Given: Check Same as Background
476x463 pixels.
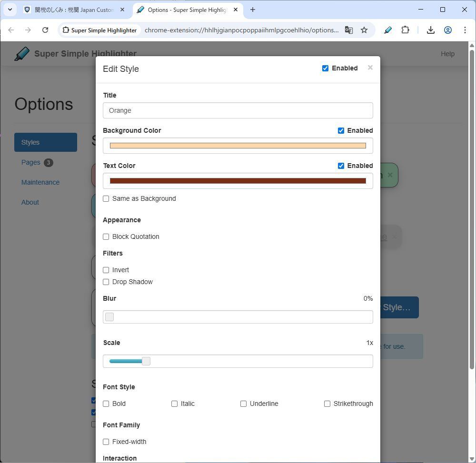Looking at the screenshot, I should pyautogui.click(x=106, y=199).
